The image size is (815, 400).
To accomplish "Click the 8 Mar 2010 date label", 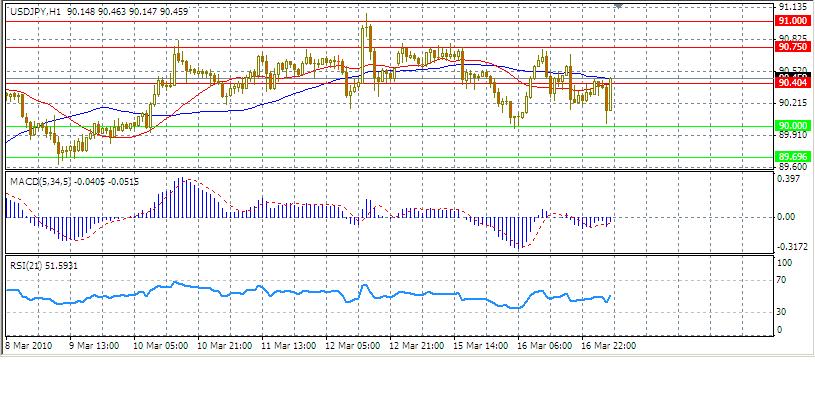I will pyautogui.click(x=29, y=345).
